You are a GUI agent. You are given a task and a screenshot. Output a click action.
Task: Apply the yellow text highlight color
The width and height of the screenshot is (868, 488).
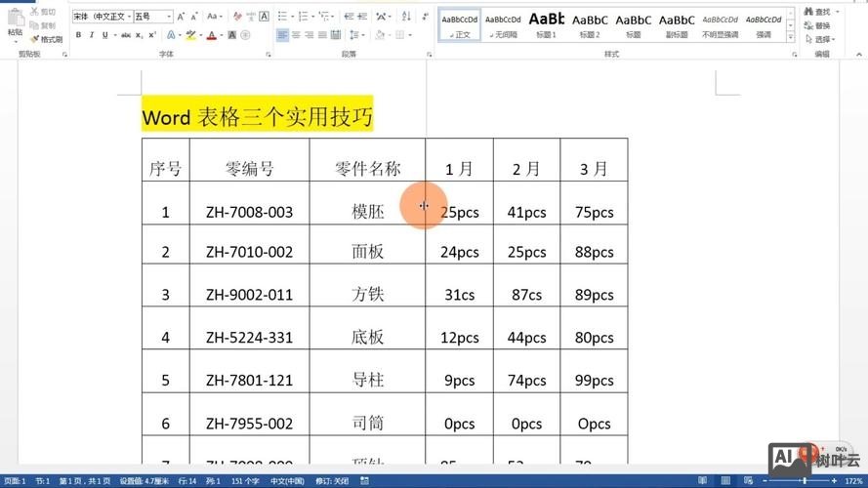191,35
